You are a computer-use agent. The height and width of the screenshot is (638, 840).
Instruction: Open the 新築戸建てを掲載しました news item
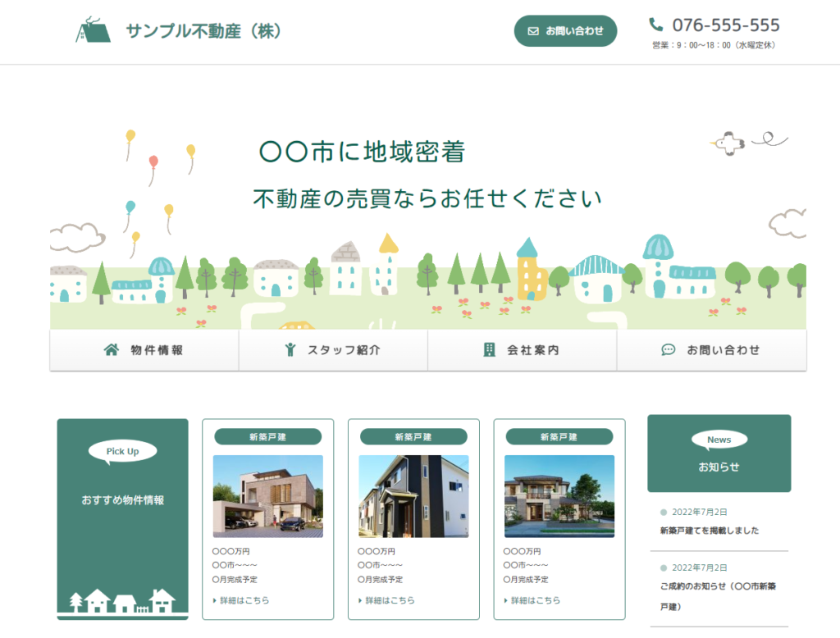[x=709, y=531]
